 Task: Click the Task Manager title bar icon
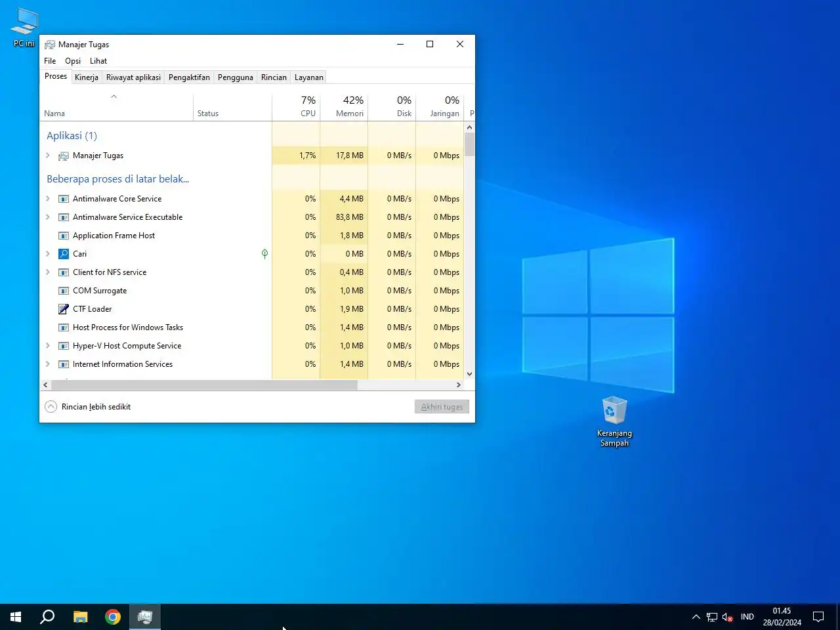49,45
